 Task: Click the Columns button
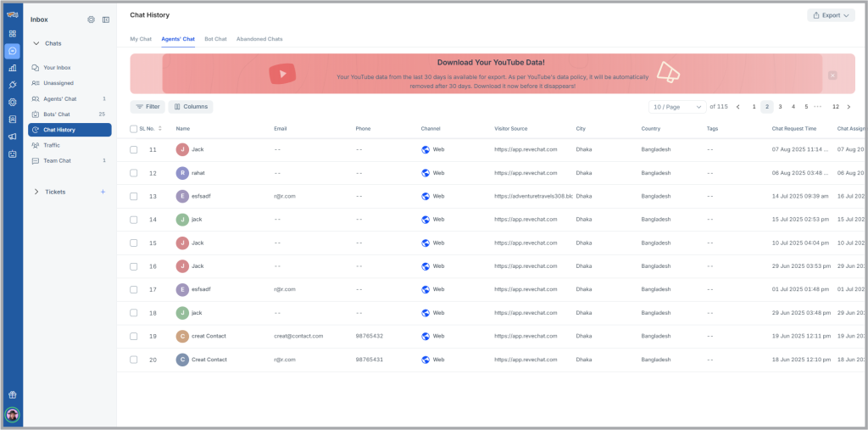point(190,107)
